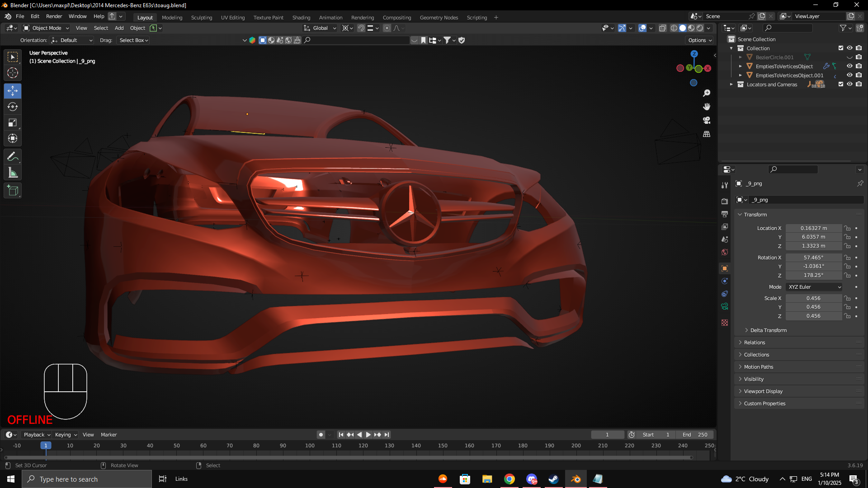Hide EmptiesToVerticesObject with eye icon
The height and width of the screenshot is (488, 868).
pos(849,66)
